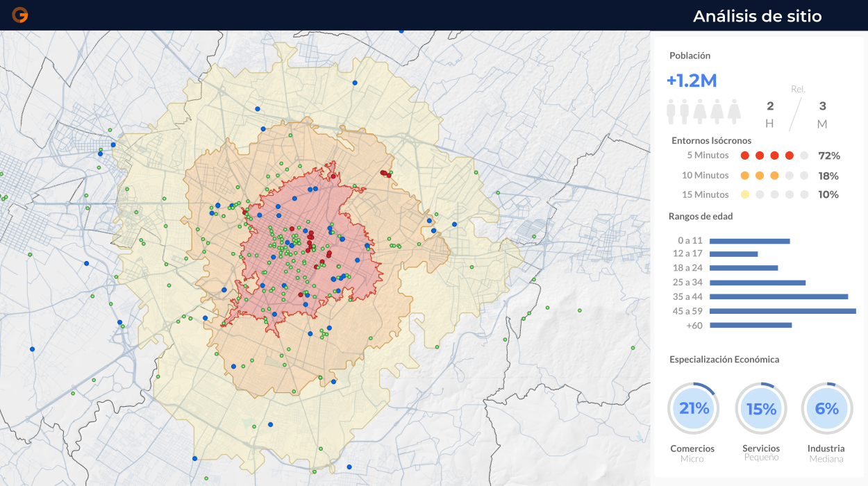Click the yellow dot beside 15 Minutos
The height and width of the screenshot is (486, 868).
click(745, 194)
